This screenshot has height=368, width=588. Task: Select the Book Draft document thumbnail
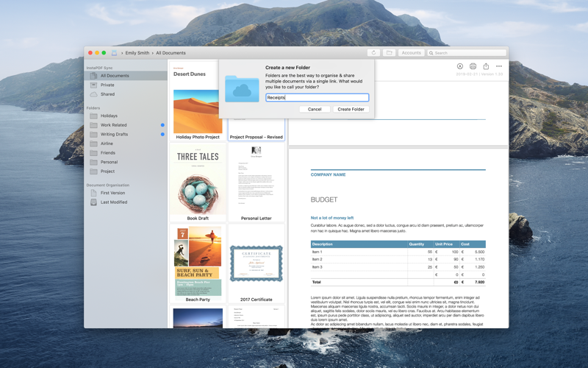[198, 183]
